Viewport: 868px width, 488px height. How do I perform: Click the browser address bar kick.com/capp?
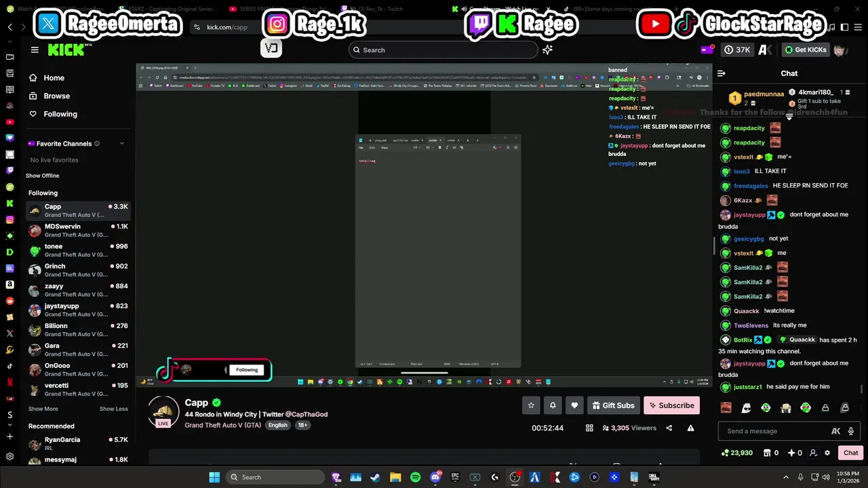point(226,27)
